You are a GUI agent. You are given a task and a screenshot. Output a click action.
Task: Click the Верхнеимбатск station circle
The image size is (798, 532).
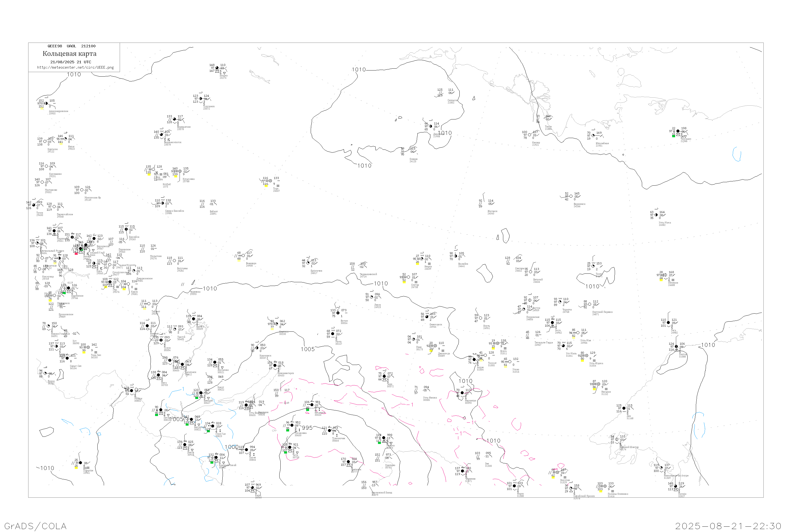click(x=161, y=135)
